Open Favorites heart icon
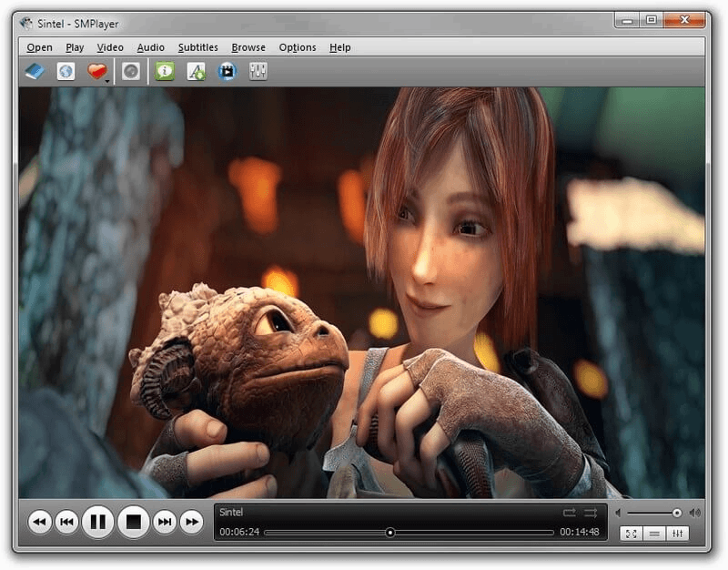 pos(96,71)
